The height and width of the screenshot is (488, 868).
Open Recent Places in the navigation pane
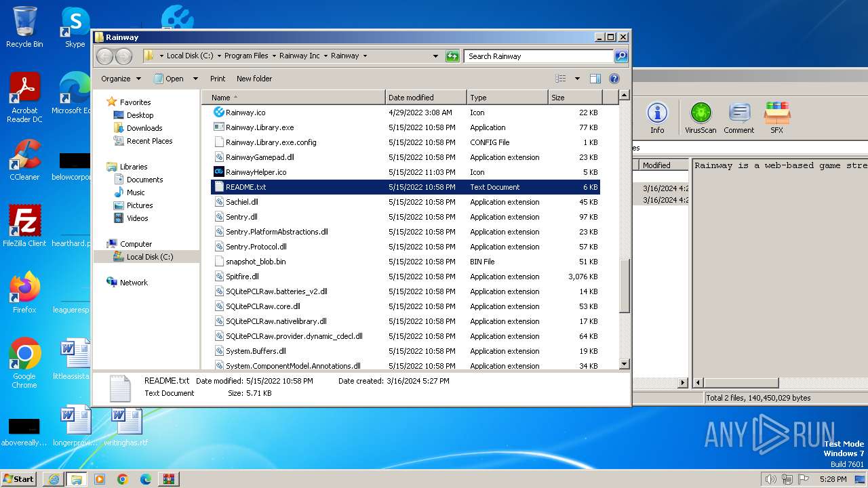[x=149, y=141]
